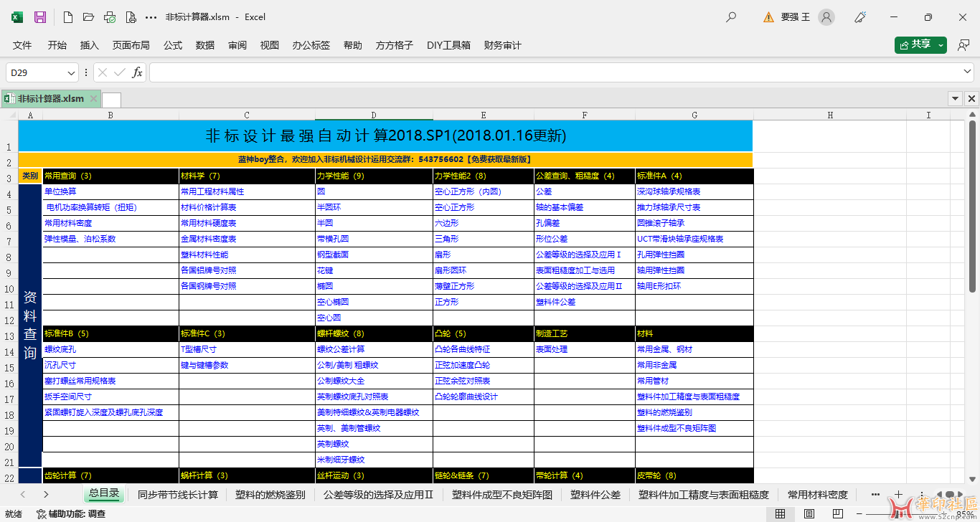Show more sheet tabs ellipsis
The height and width of the screenshot is (522, 980).
click(875, 494)
